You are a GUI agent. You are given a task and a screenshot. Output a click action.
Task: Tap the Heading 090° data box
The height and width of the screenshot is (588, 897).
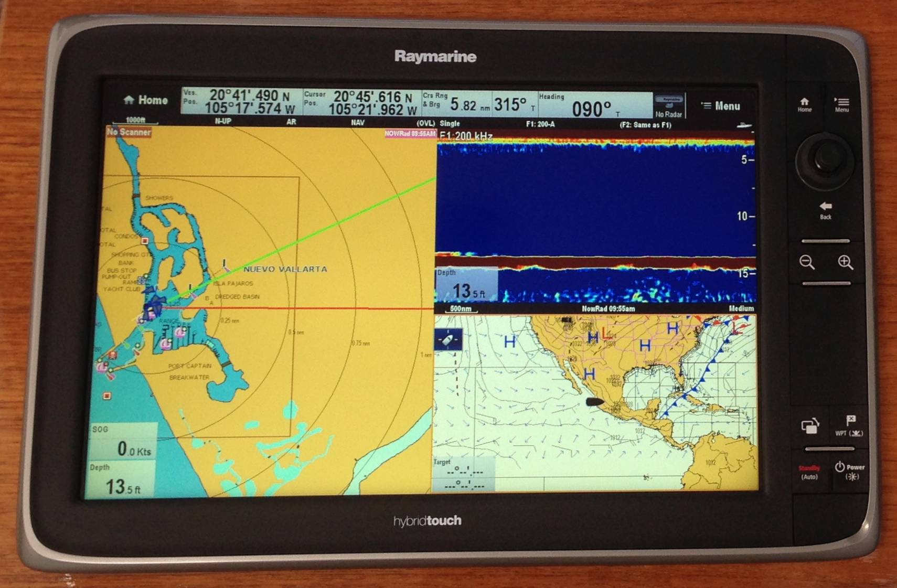pyautogui.click(x=595, y=104)
